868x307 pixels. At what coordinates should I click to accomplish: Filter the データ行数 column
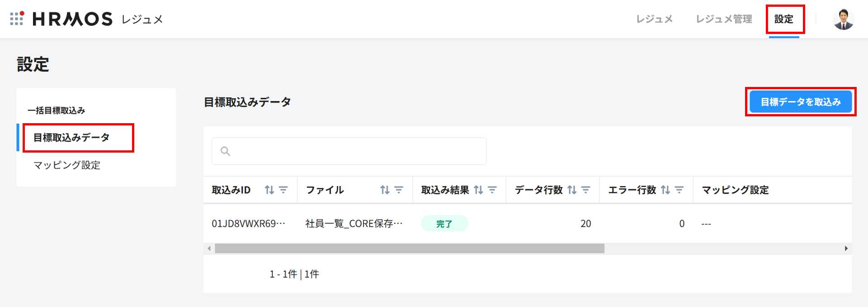click(x=586, y=190)
